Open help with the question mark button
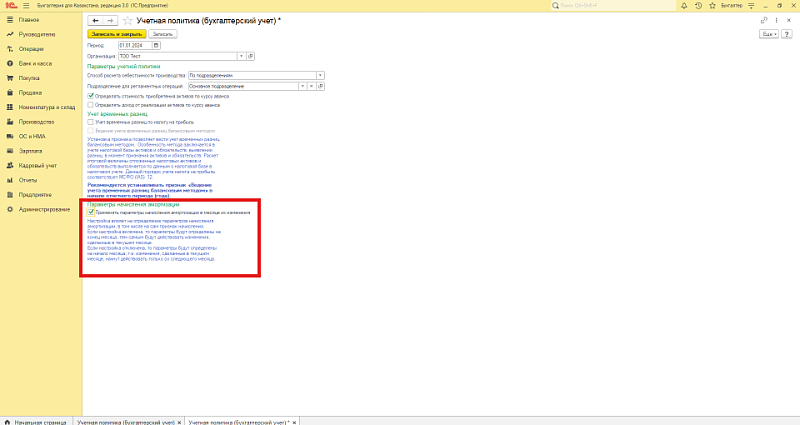 tap(786, 33)
